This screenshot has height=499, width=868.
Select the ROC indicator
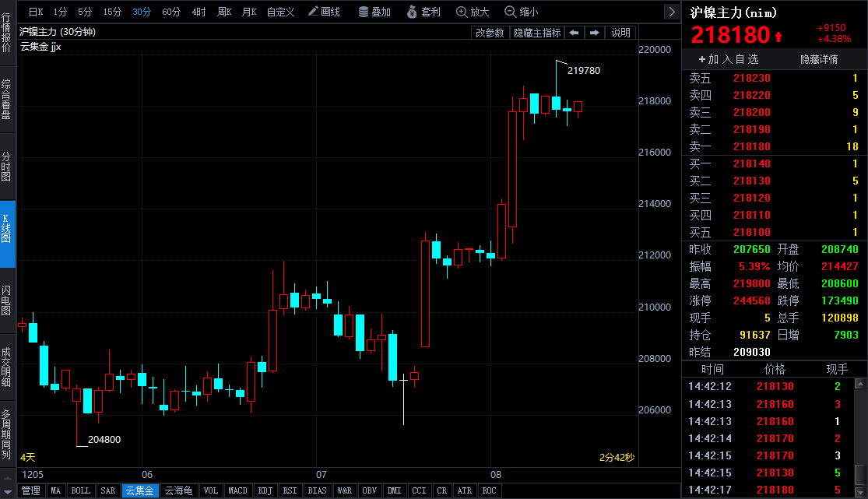click(x=490, y=490)
